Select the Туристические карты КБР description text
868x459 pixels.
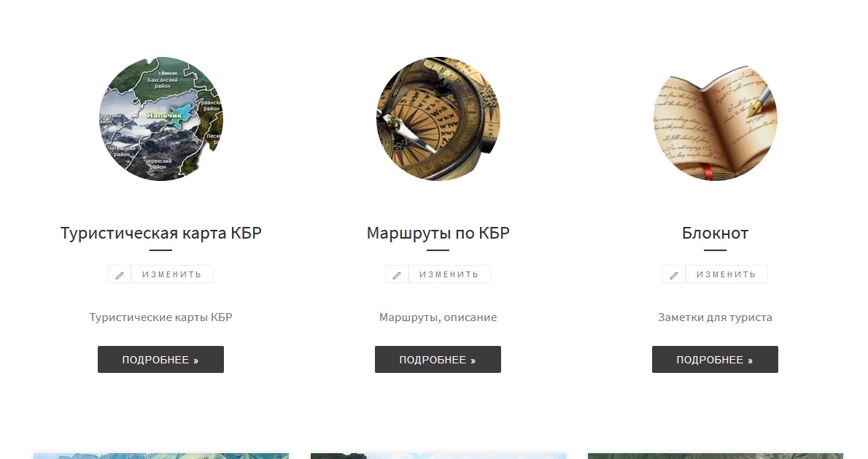[x=160, y=317]
